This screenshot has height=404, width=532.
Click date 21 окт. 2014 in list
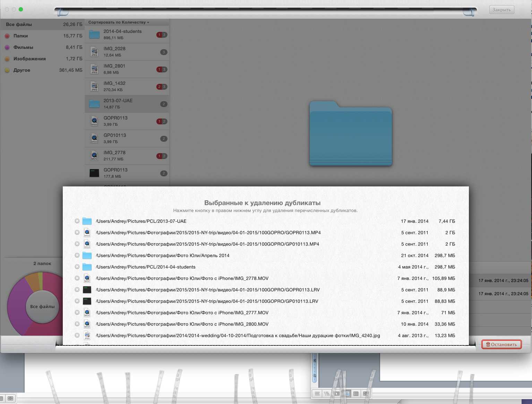click(415, 255)
